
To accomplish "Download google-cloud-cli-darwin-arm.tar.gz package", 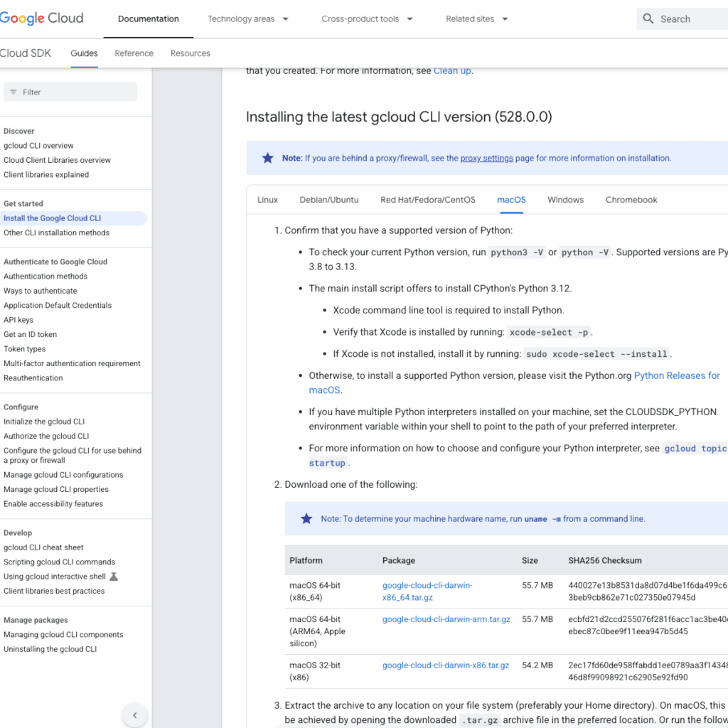I will coord(446,619).
